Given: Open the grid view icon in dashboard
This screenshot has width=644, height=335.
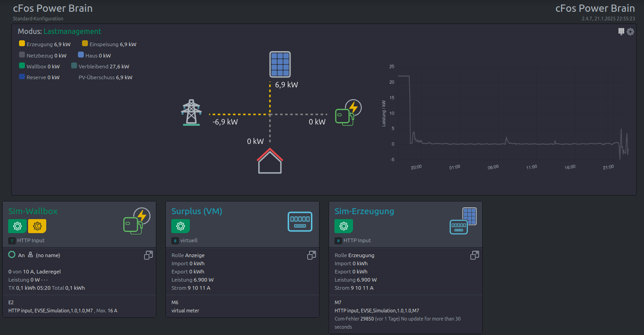Looking at the screenshot, I should [621, 31].
